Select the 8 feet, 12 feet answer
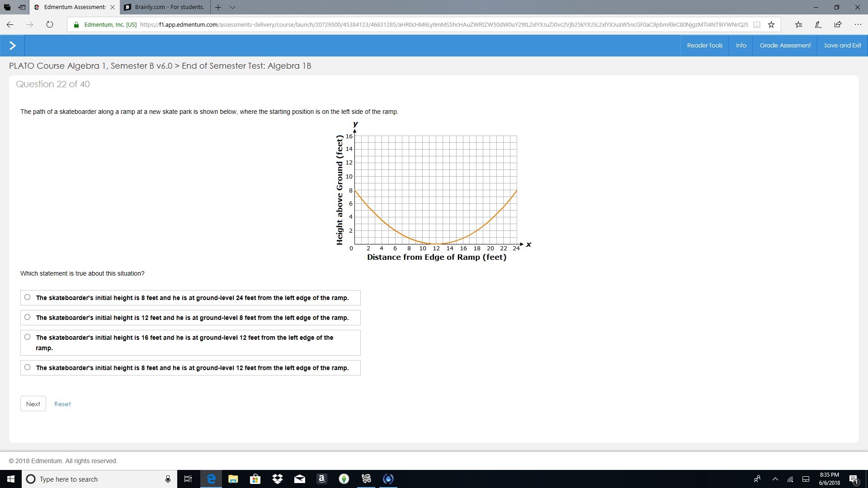Viewport: 868px width, 488px height. click(x=28, y=367)
